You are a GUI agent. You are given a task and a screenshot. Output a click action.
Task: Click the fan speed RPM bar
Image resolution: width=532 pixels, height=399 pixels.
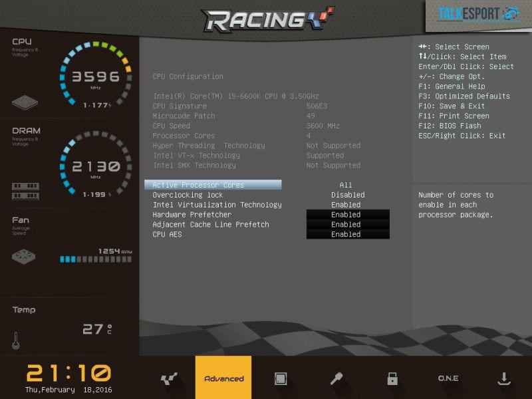pyautogui.click(x=96, y=259)
